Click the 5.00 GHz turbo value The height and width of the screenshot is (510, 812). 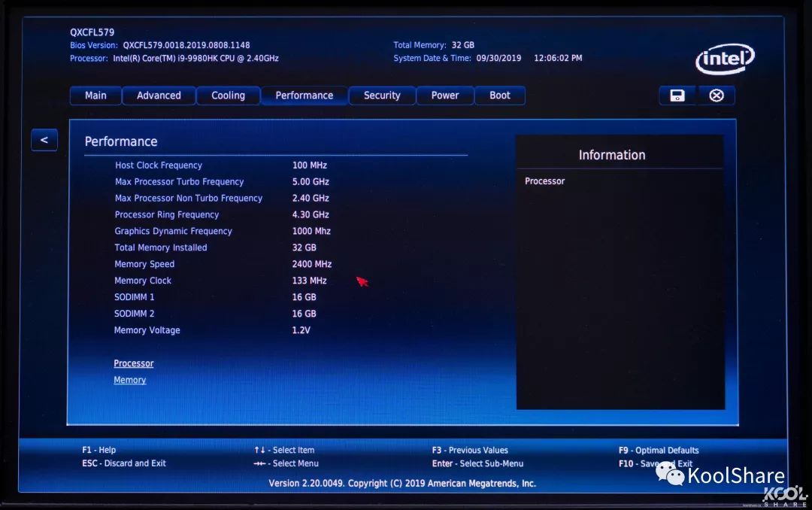[x=311, y=182]
